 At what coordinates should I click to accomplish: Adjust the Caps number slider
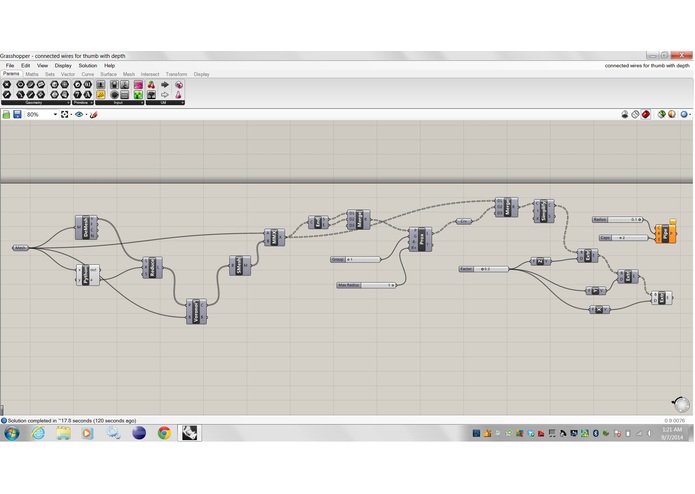coord(624,238)
